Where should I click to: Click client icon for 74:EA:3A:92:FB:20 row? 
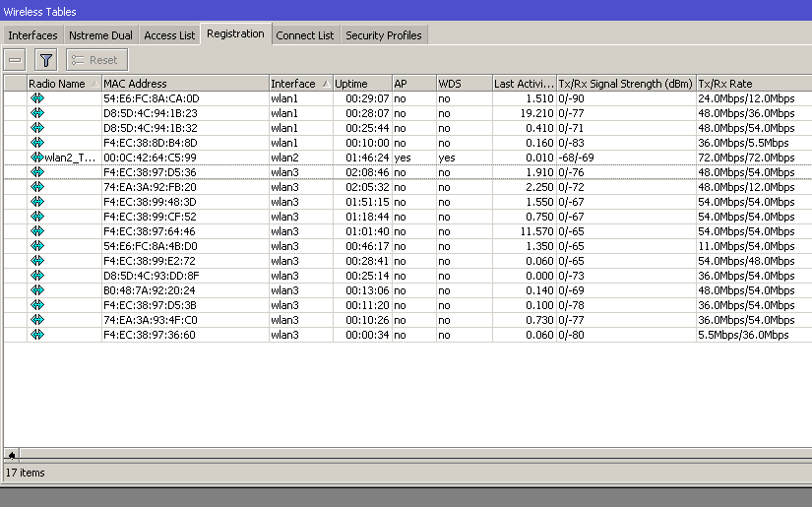[37, 186]
